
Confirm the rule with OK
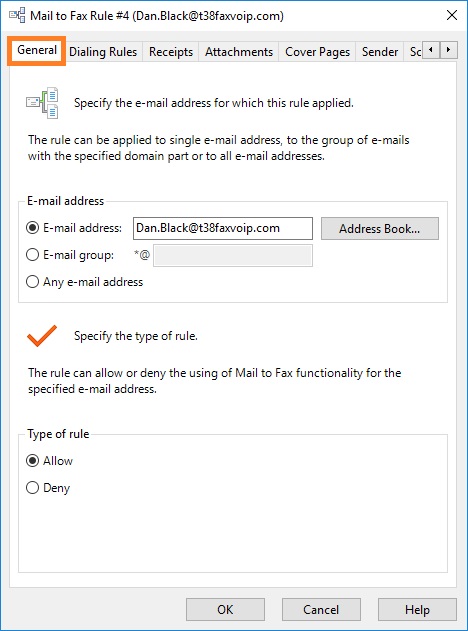pos(225,610)
